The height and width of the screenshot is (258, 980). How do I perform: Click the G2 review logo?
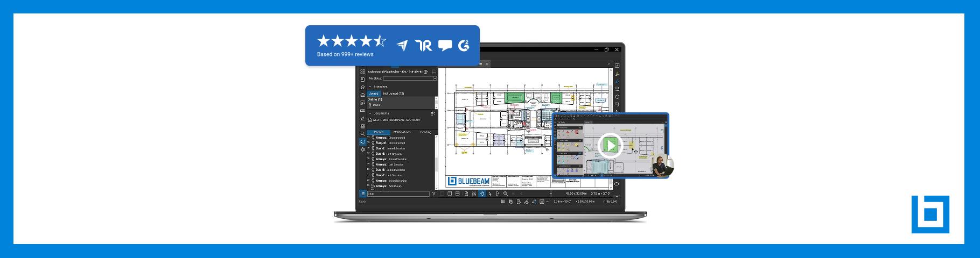coord(464,46)
